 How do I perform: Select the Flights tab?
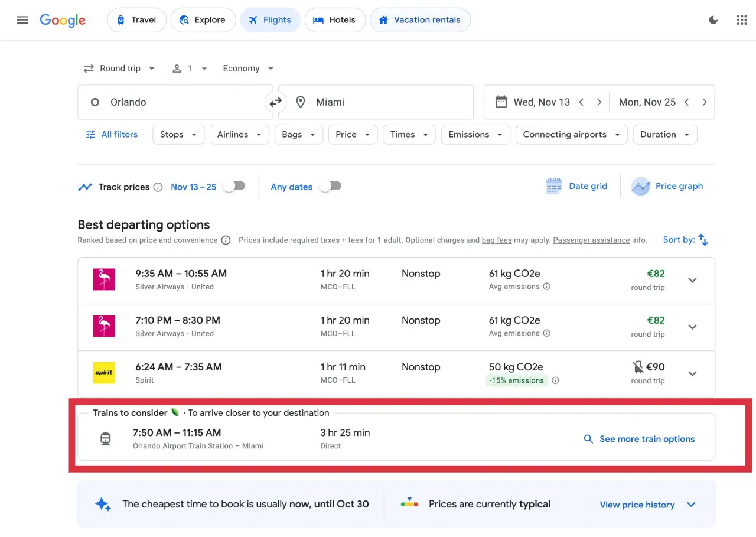[x=270, y=20]
